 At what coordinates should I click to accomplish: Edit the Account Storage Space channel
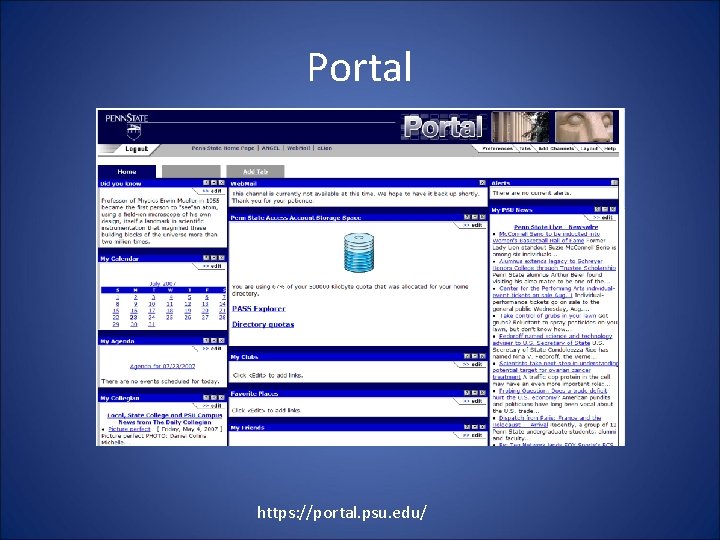tap(472, 225)
